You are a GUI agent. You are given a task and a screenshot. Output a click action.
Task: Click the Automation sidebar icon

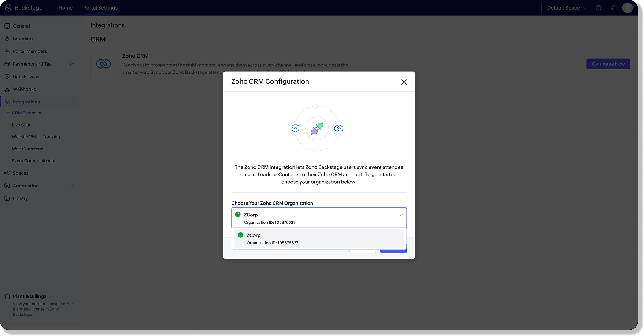[7, 186]
